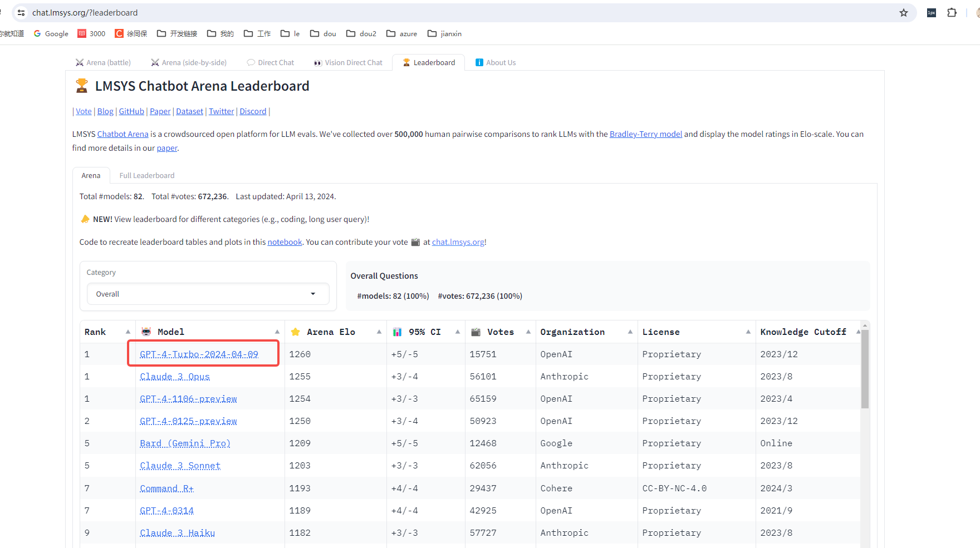Select the Elo value 1260 cell
The width and height of the screenshot is (980, 548).
tap(336, 354)
